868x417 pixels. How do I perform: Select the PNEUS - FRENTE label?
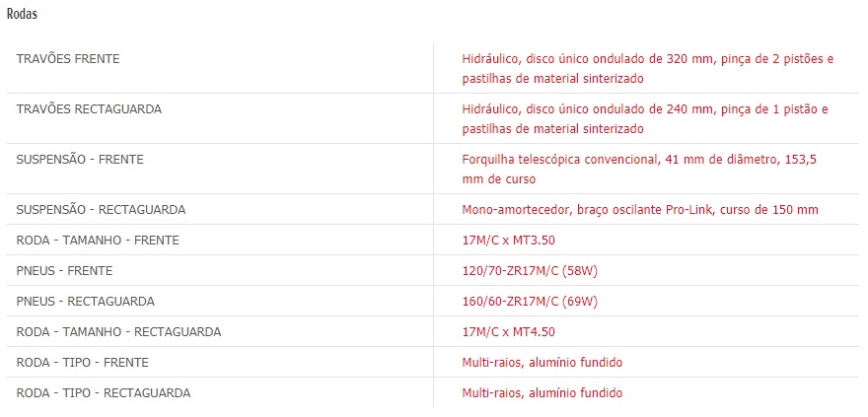click(64, 270)
